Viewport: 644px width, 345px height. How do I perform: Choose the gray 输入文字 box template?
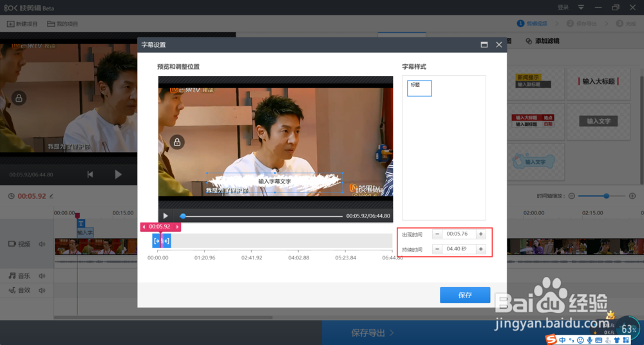click(x=598, y=121)
